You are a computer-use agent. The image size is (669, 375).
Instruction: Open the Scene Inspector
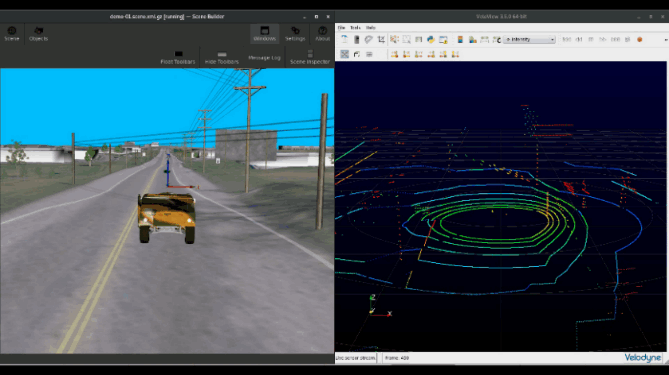[310, 58]
